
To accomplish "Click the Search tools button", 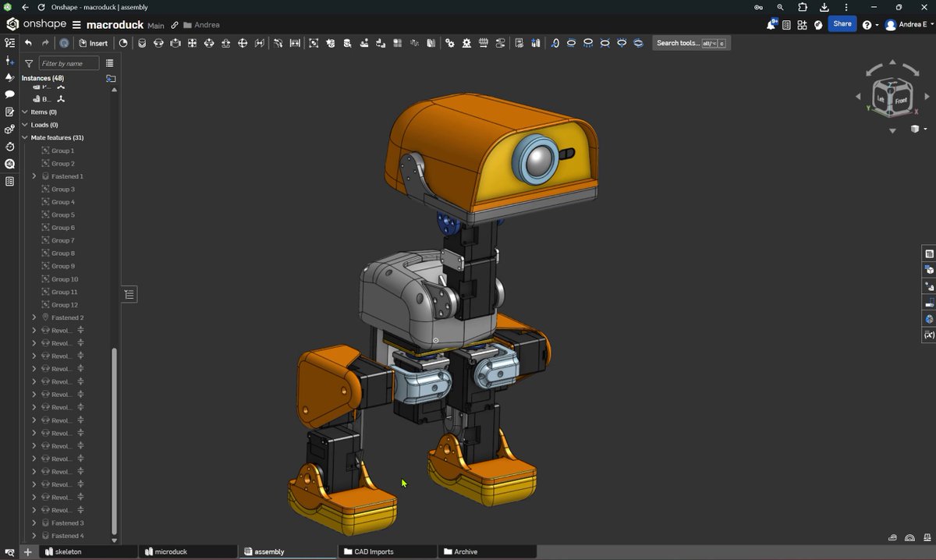I will pos(691,43).
